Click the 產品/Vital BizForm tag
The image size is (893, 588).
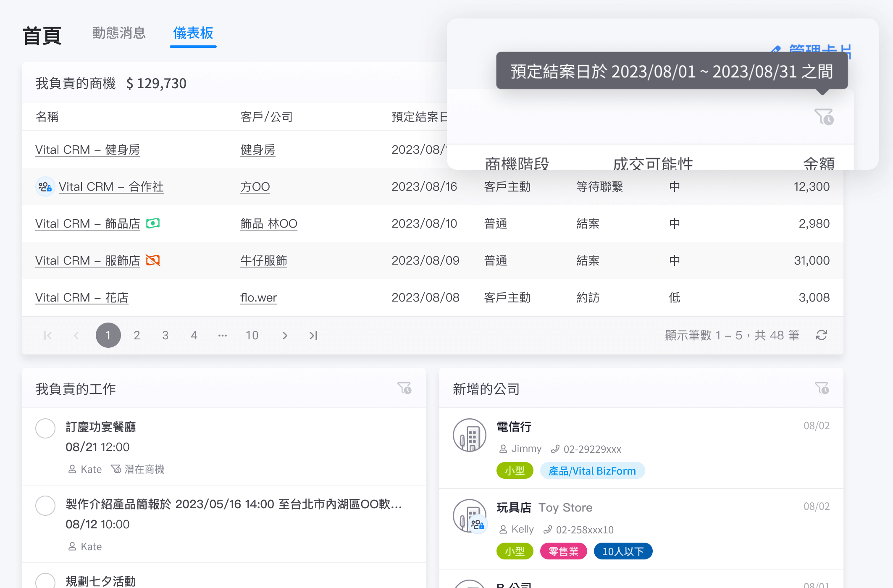(x=592, y=471)
